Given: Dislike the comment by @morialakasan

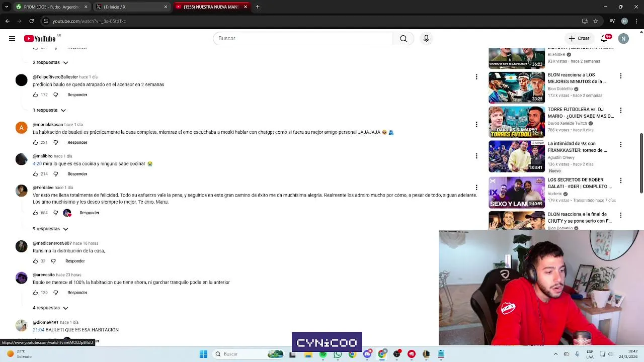Looking at the screenshot, I should 56,142.
